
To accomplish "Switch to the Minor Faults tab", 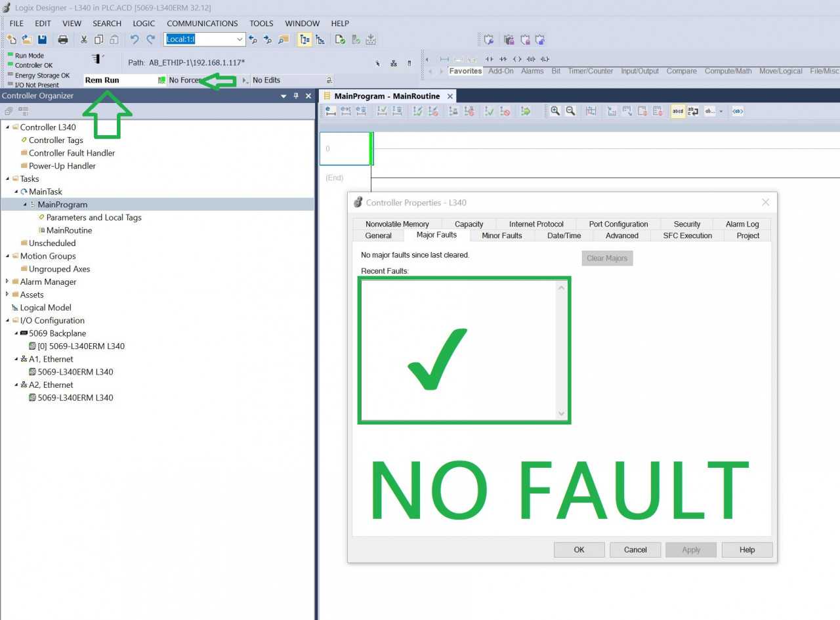I will tap(502, 236).
